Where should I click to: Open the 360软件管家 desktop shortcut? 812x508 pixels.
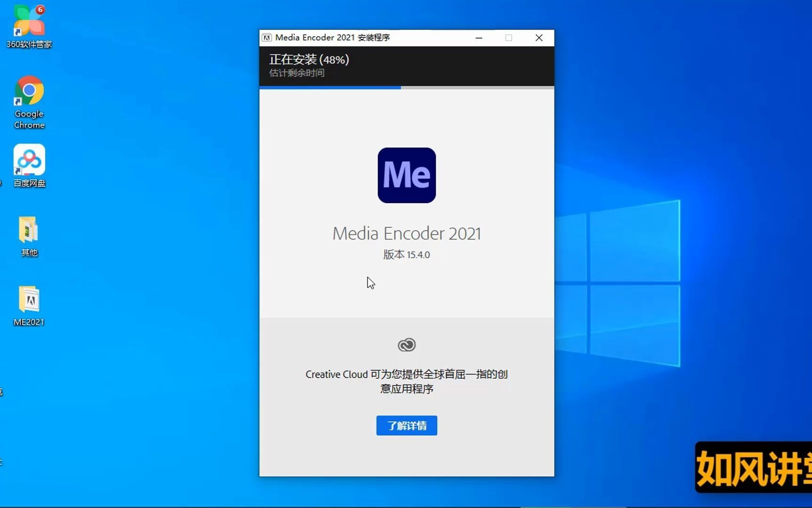point(29,26)
